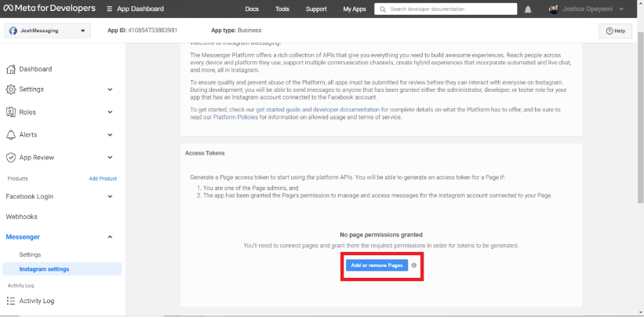Click the Alerts label in sidebar
This screenshot has width=644, height=318.
click(x=28, y=134)
